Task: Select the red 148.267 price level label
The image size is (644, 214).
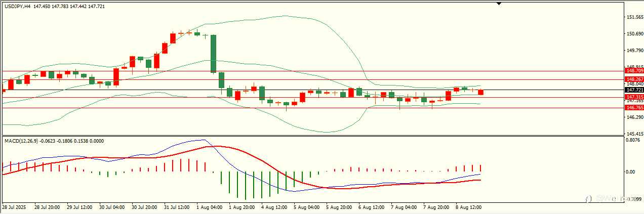Action: point(634,79)
